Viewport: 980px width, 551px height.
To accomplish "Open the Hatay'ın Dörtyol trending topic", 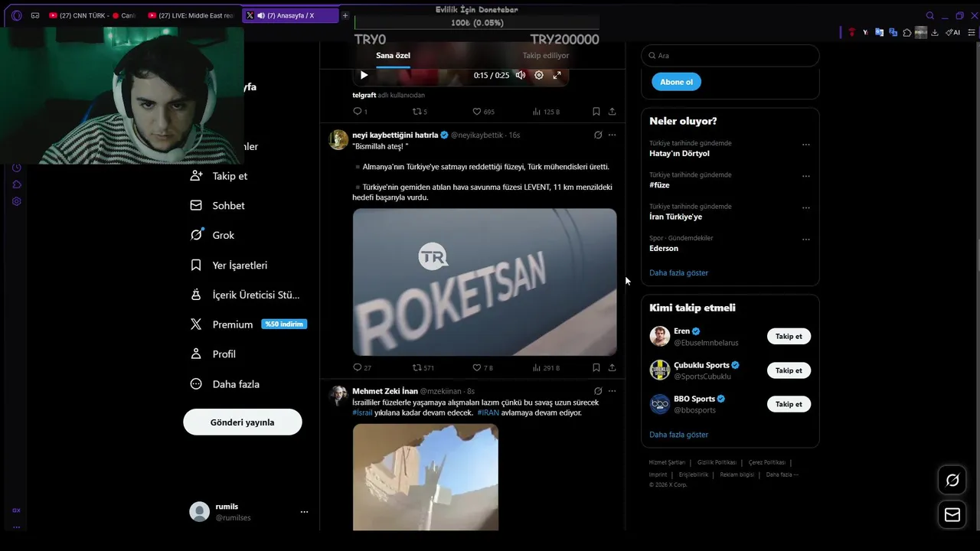I will 679,153.
